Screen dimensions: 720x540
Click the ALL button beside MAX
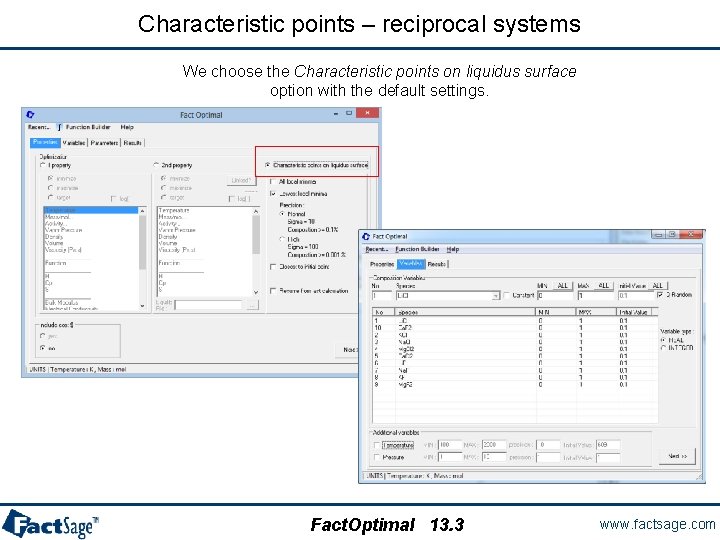603,286
